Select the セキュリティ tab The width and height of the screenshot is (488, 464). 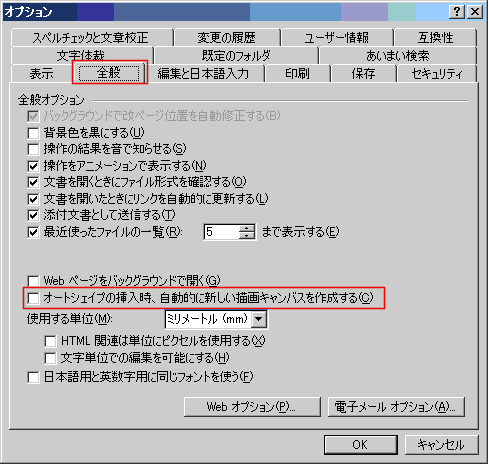click(437, 73)
